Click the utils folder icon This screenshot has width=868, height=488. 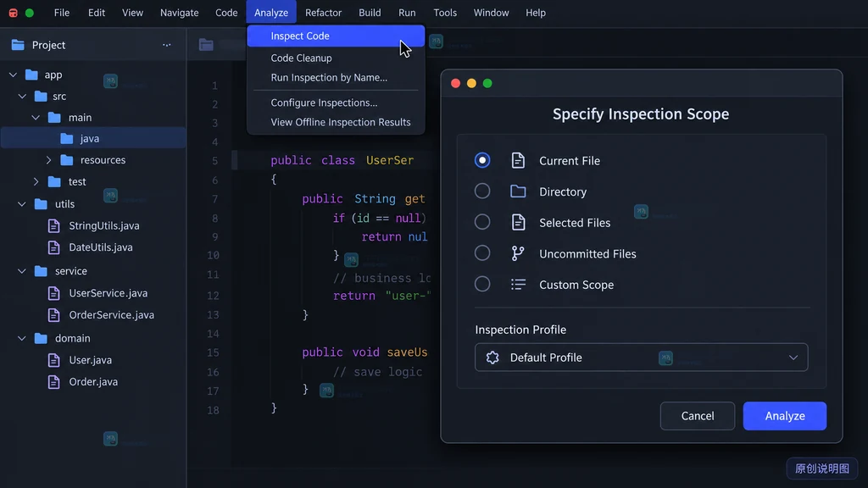point(41,204)
